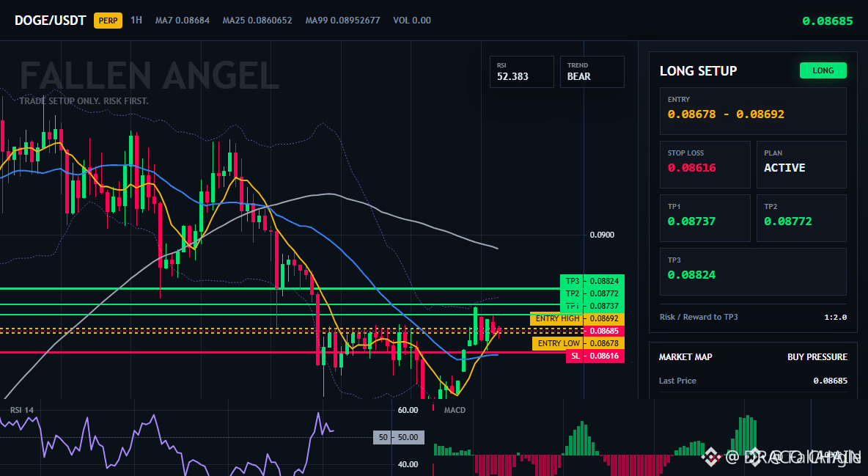Viewport: 868px width, 476px height.
Task: Click the MA25 0.0860652 indicator readout
Action: coord(257,20)
